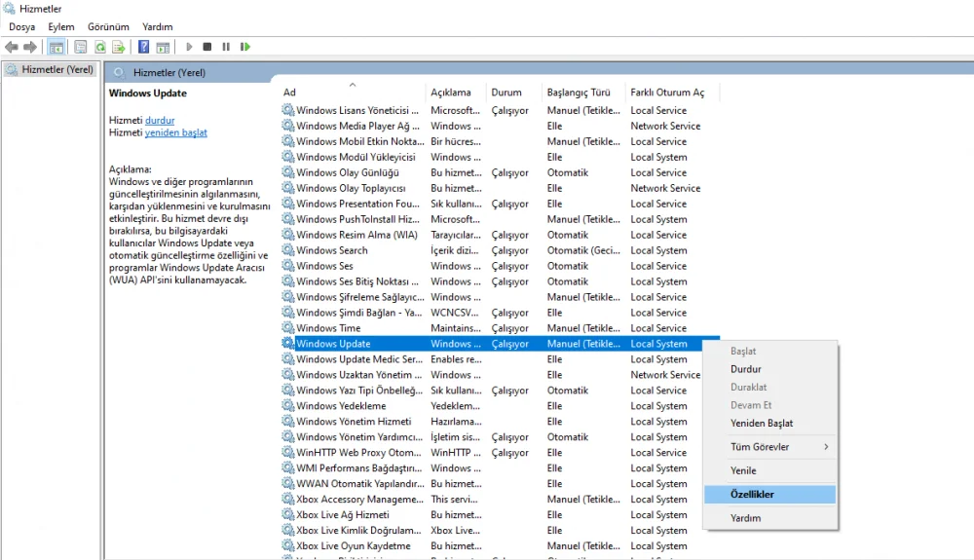Click the Refresh toolbar icon
Viewport: 974px width, 560px height.
[100, 47]
